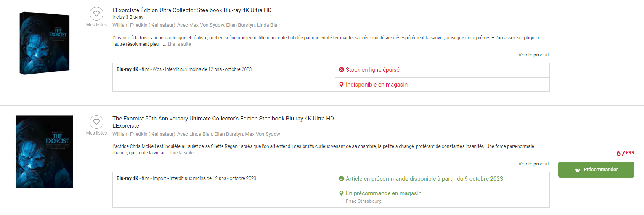The height and width of the screenshot is (215, 644).
Task: Click the 67€99 price
Action: pos(625,153)
